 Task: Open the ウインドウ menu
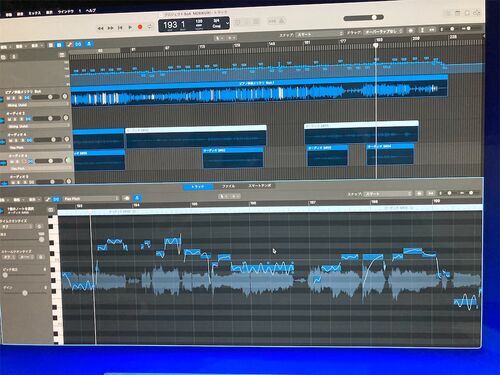pyautogui.click(x=66, y=12)
